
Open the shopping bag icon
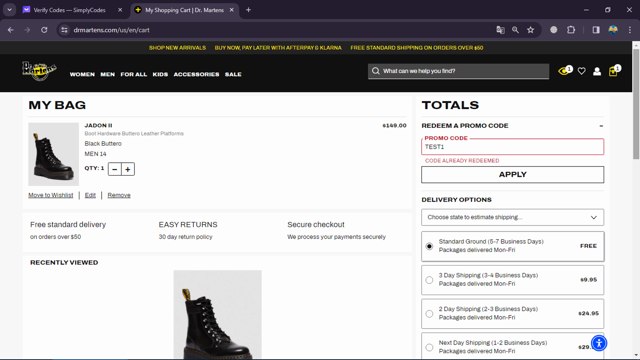coord(614,71)
